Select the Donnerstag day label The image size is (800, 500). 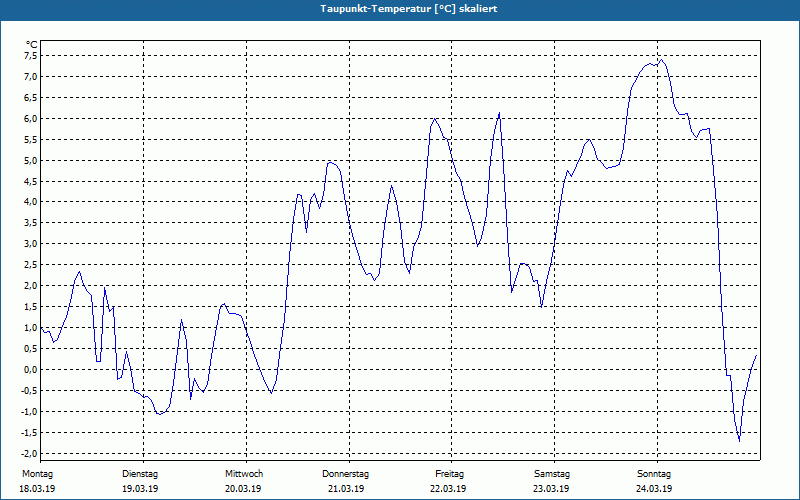point(345,474)
